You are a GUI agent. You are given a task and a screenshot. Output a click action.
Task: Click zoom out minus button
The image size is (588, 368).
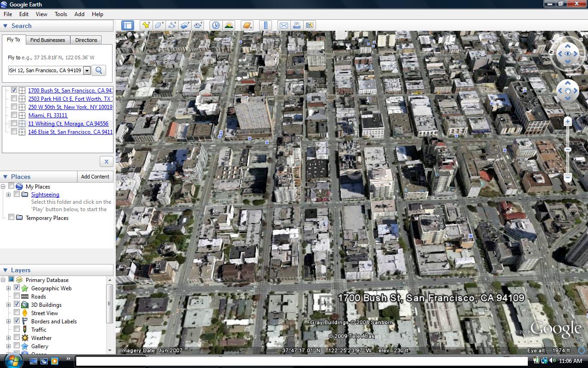point(568,177)
